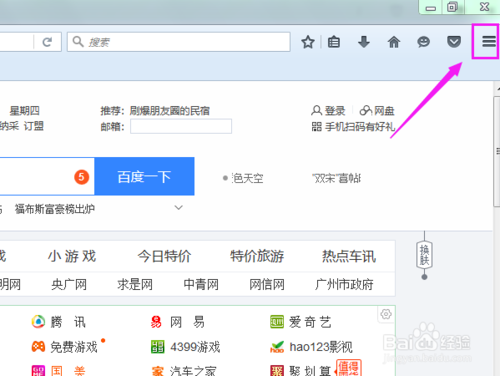
Task: Click the hao123影视 logo icon
Action: tap(277, 347)
